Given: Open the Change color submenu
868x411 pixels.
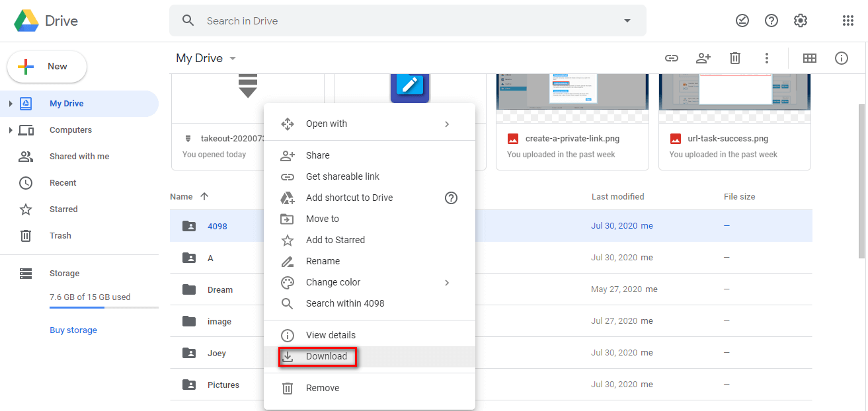Looking at the screenshot, I should click(333, 282).
